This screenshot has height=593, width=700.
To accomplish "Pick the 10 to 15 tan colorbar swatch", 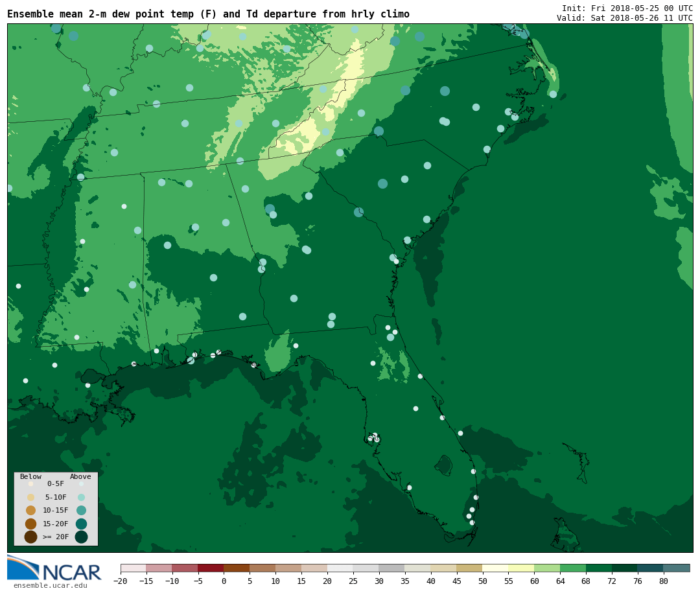I will 288,568.
